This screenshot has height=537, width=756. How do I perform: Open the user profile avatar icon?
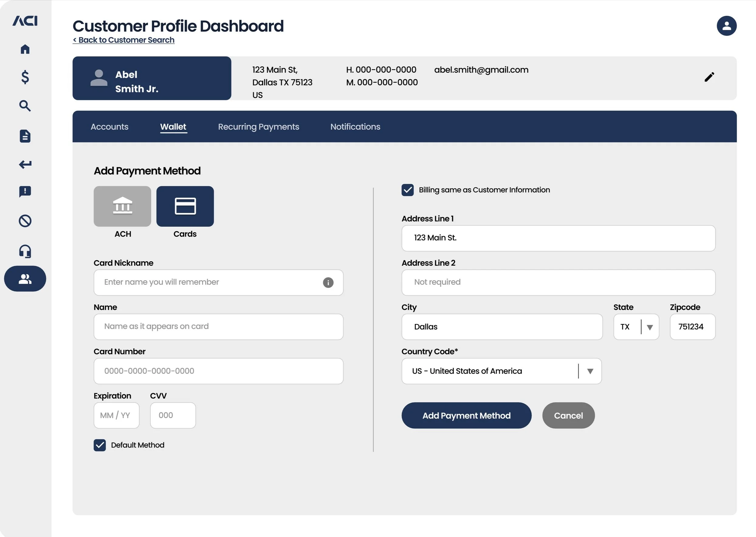[x=726, y=26]
